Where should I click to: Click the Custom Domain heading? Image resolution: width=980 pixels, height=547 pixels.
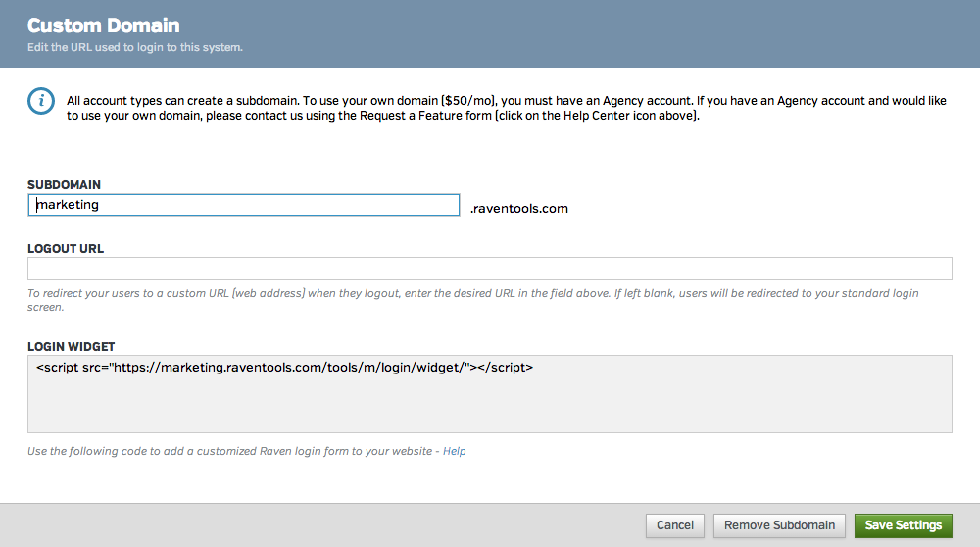[103, 25]
